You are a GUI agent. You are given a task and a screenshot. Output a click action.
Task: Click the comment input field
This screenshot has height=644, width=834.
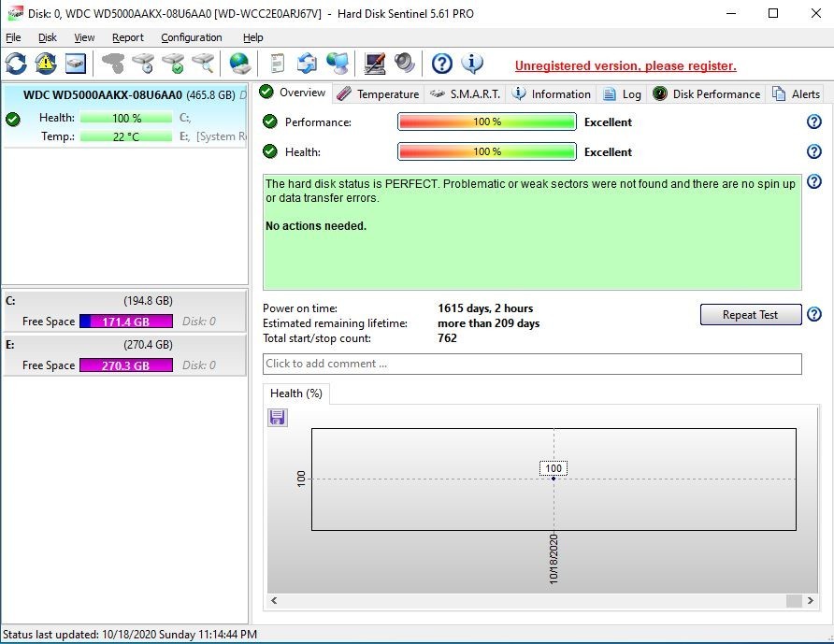pos(532,364)
